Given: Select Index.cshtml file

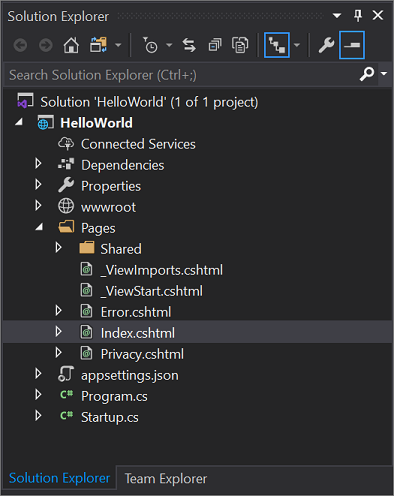Looking at the screenshot, I should pyautogui.click(x=138, y=333).
